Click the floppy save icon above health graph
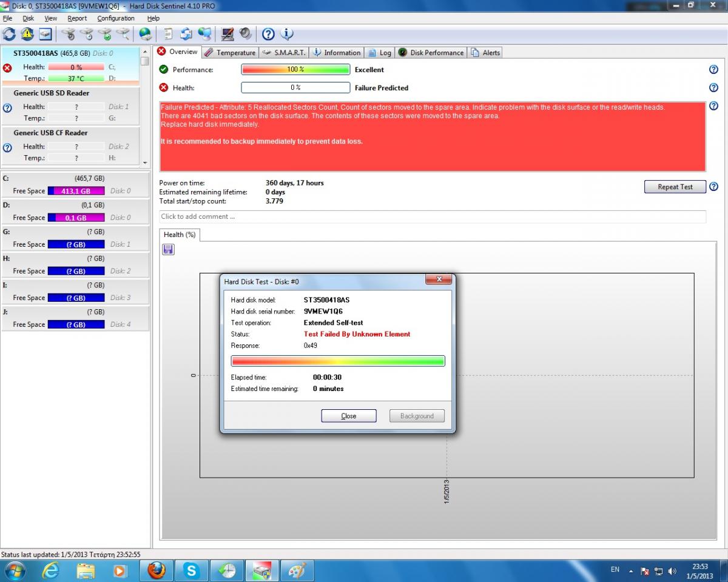The image size is (728, 582). click(x=169, y=249)
